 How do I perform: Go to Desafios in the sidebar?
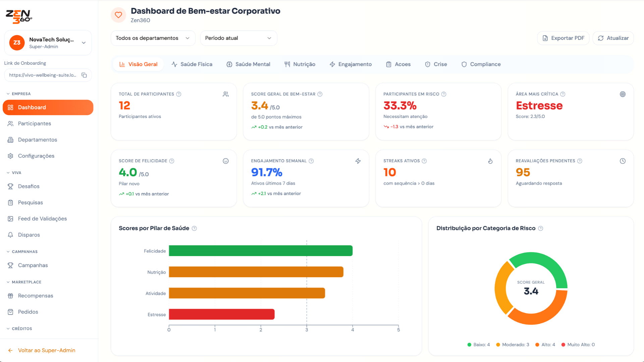48,186
